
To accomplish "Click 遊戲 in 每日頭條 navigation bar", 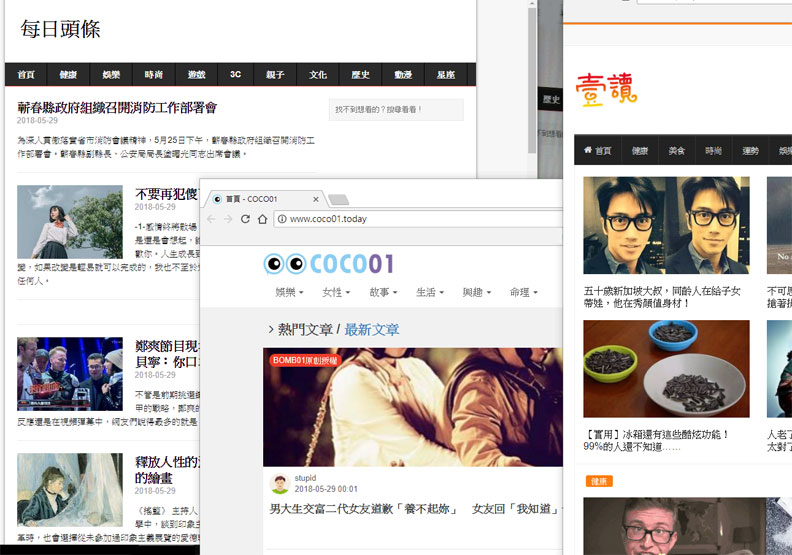I will [x=196, y=75].
